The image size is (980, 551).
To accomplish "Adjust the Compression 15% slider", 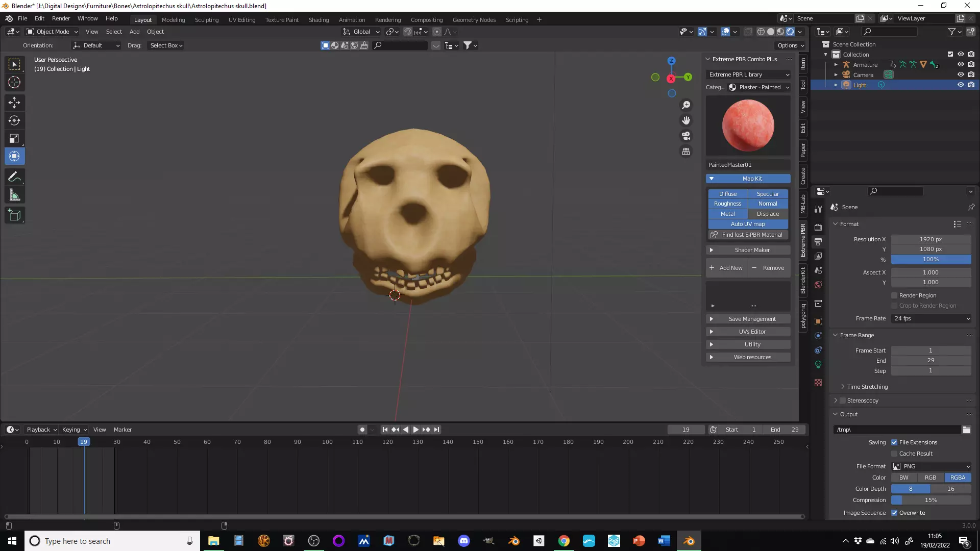I will pos(931,500).
